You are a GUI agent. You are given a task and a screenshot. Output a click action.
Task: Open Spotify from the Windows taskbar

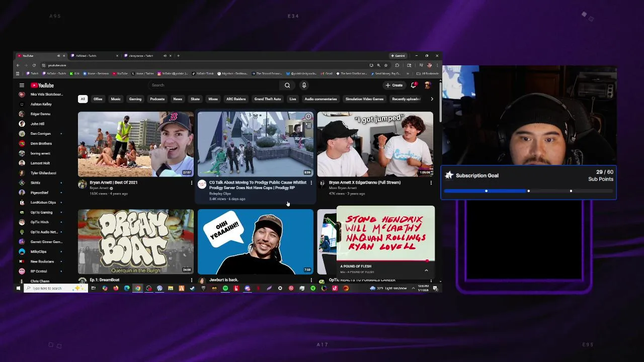(225, 288)
